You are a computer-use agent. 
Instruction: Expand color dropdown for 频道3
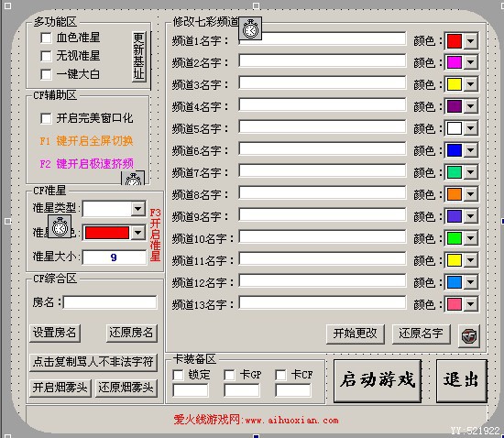point(471,84)
